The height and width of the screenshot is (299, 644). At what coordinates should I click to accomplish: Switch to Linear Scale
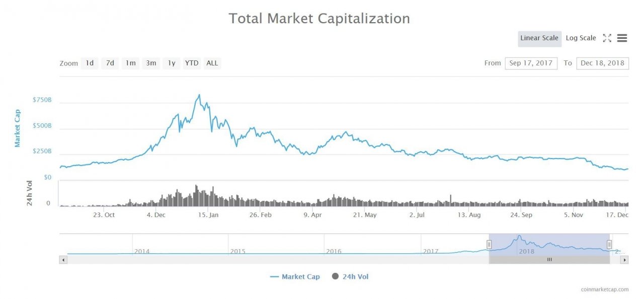coord(539,38)
